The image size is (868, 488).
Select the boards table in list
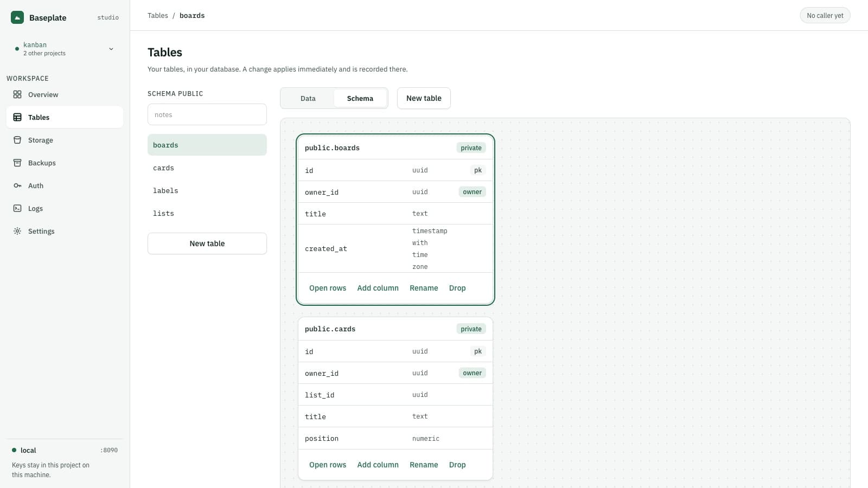(207, 145)
